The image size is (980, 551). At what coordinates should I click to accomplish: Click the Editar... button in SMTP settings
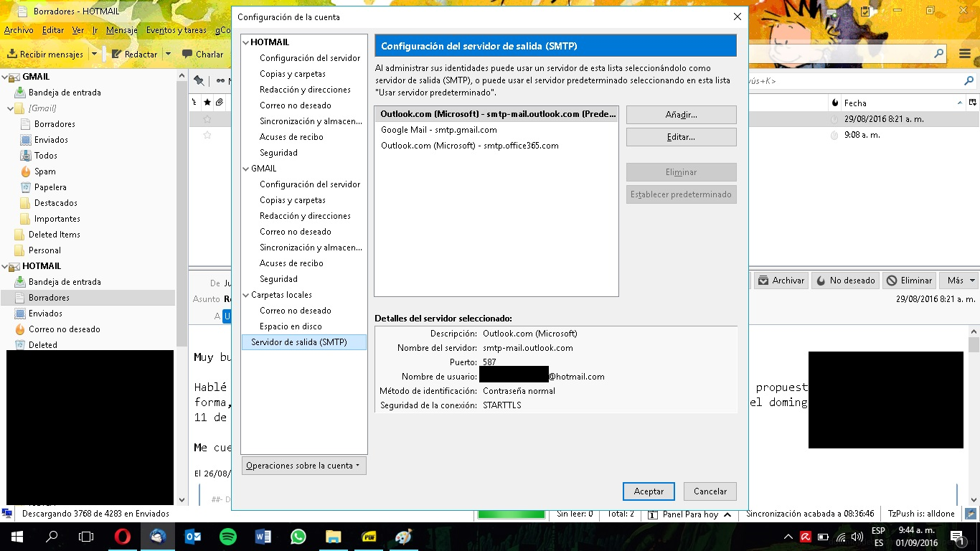pos(681,137)
